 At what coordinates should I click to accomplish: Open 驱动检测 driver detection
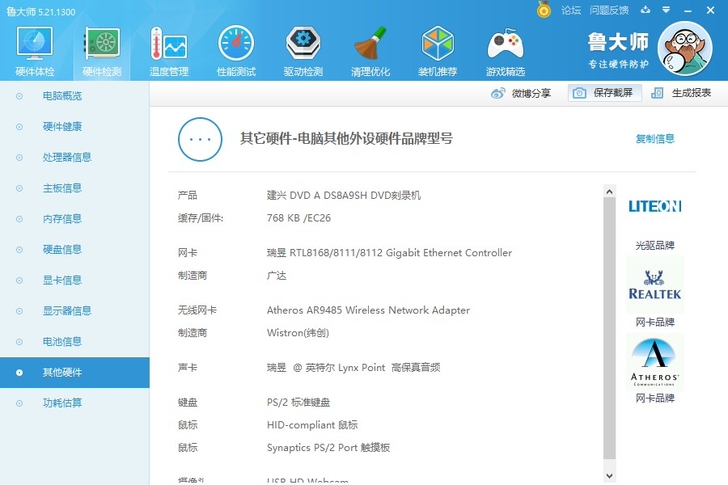pyautogui.click(x=303, y=51)
